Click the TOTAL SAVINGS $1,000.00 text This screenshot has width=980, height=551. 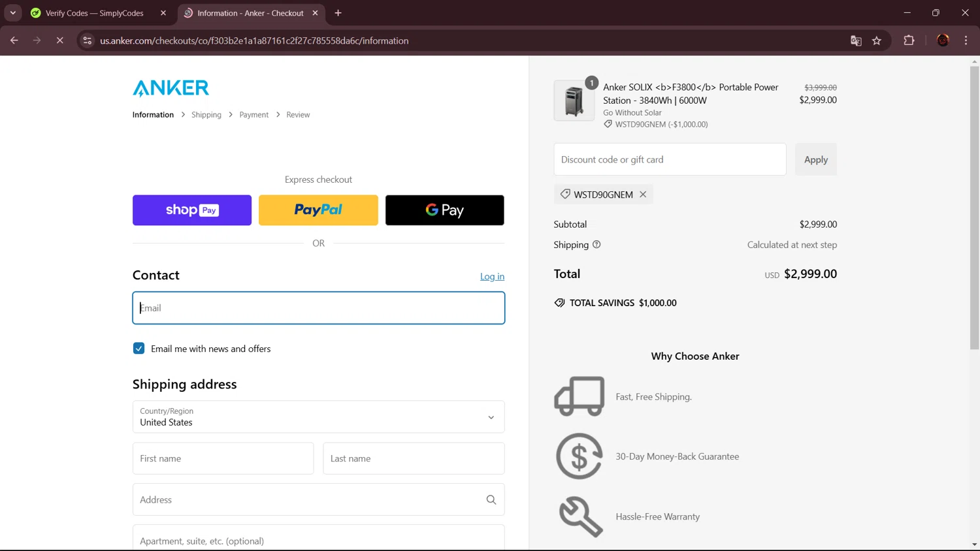pyautogui.click(x=623, y=303)
